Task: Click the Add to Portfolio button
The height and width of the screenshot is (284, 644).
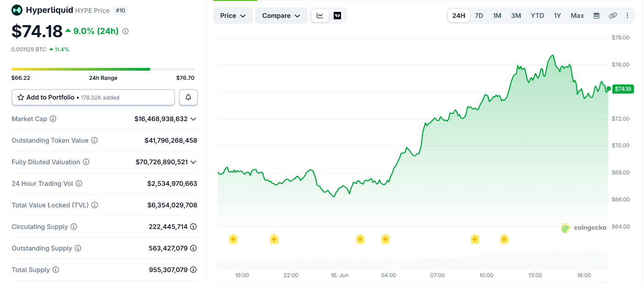Action: point(93,97)
